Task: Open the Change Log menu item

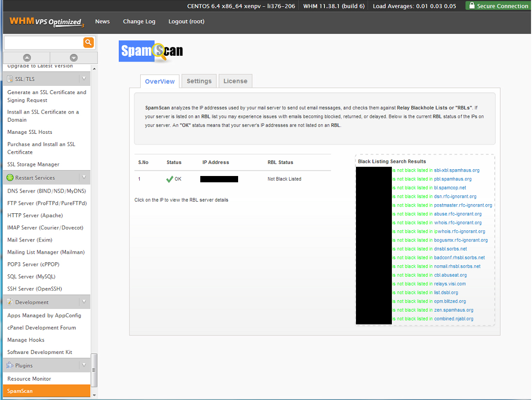Action: coord(139,21)
